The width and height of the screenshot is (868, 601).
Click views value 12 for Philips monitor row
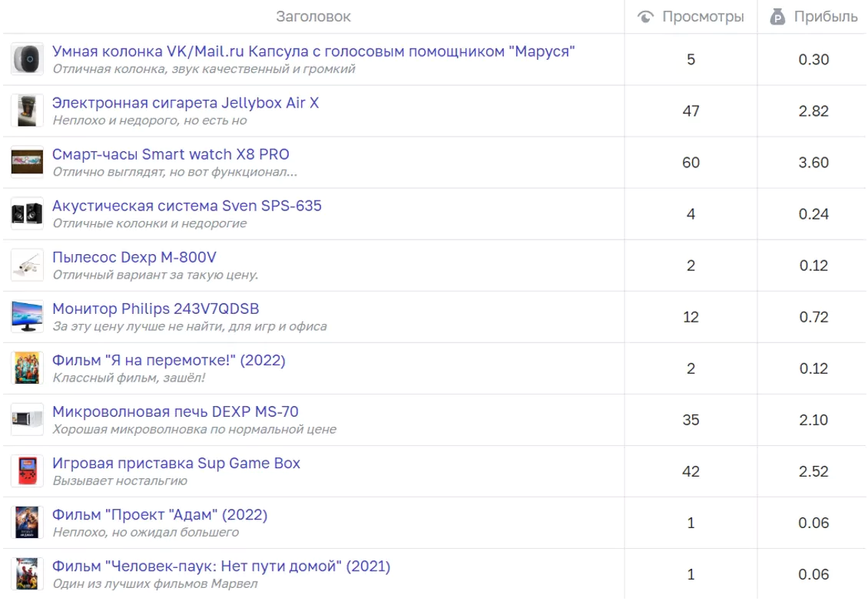click(691, 316)
